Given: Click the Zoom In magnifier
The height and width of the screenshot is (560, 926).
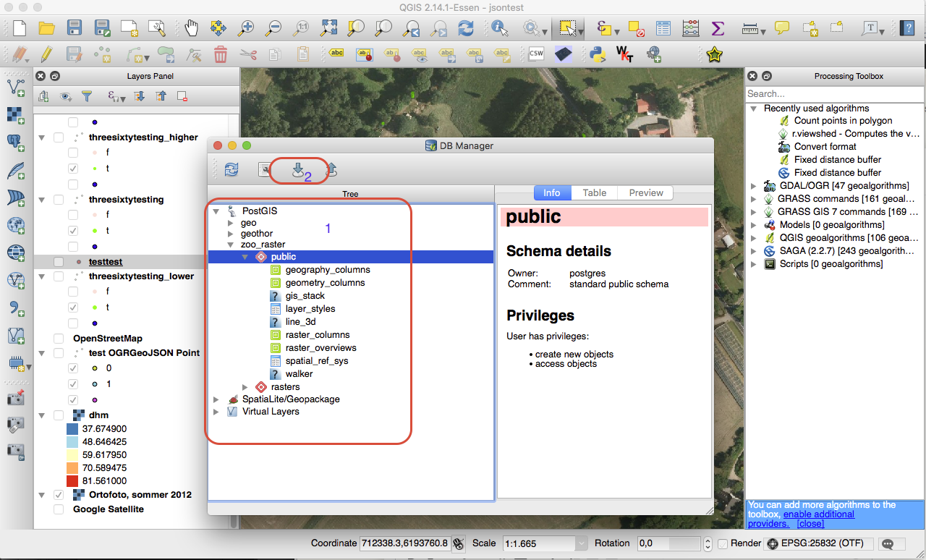Looking at the screenshot, I should (x=246, y=28).
